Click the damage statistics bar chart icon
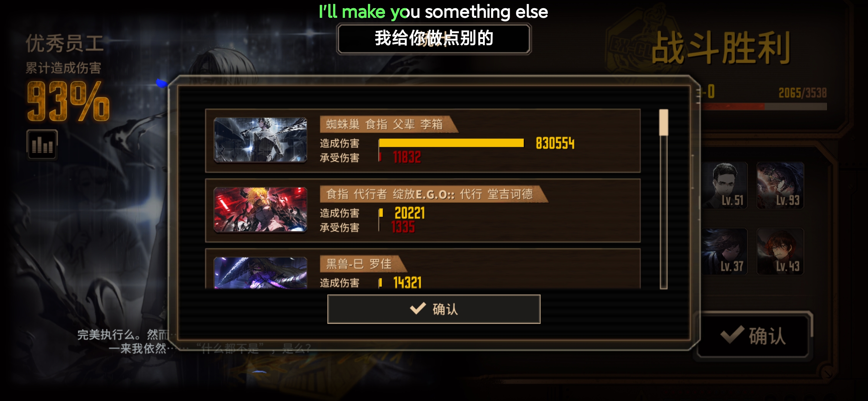 [x=42, y=145]
